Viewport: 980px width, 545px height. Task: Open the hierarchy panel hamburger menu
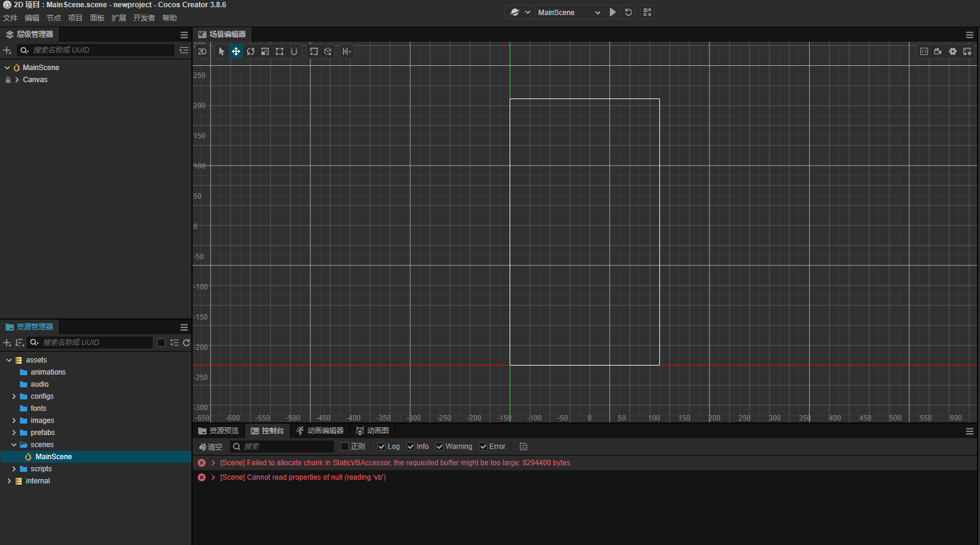184,35
